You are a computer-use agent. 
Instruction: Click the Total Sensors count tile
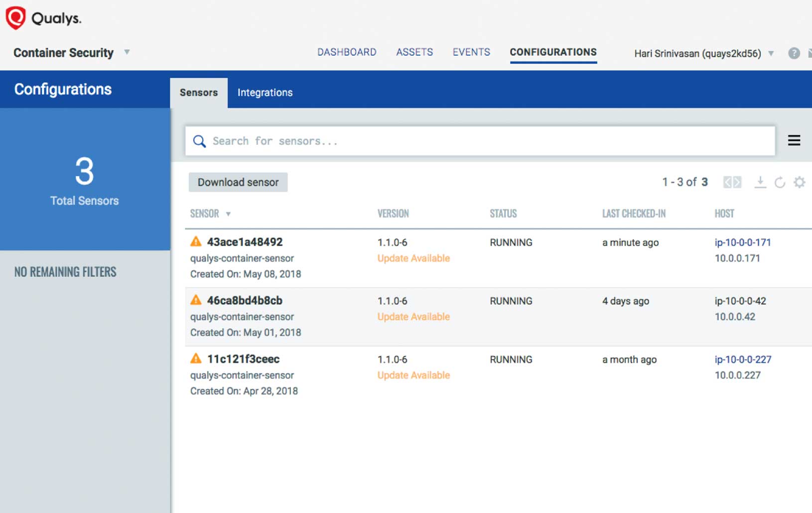click(85, 179)
